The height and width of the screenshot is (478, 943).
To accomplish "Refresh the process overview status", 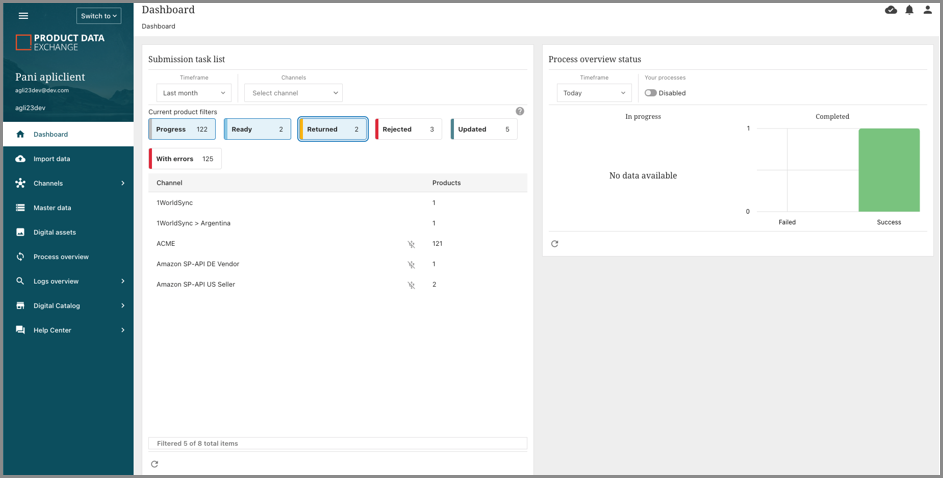I will coord(555,244).
